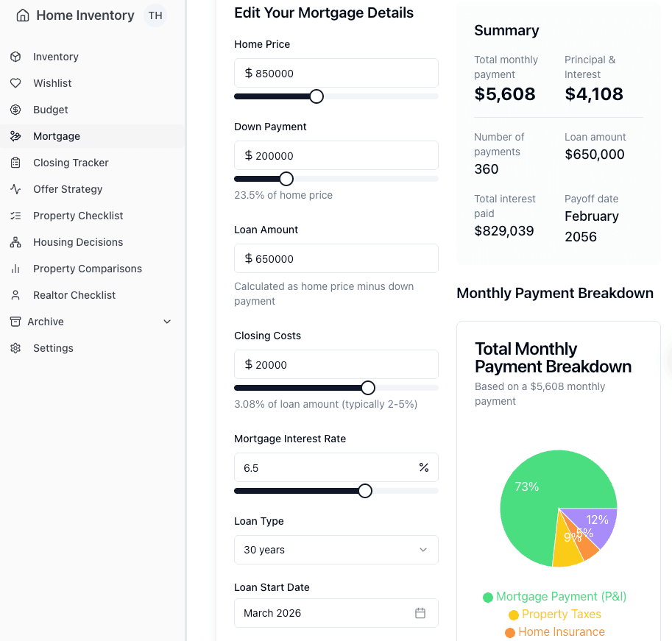This screenshot has height=641, width=672.
Task: Click the Settings gear icon
Action: pyautogui.click(x=15, y=348)
